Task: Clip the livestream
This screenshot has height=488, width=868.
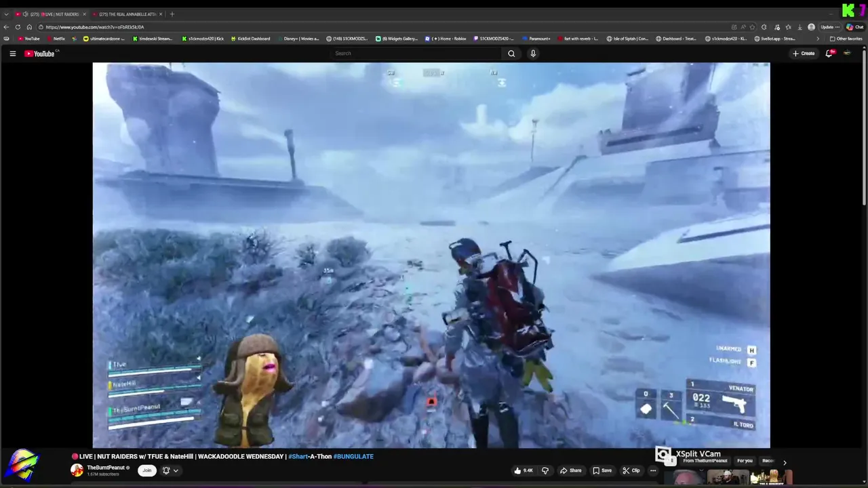Action: click(631, 470)
